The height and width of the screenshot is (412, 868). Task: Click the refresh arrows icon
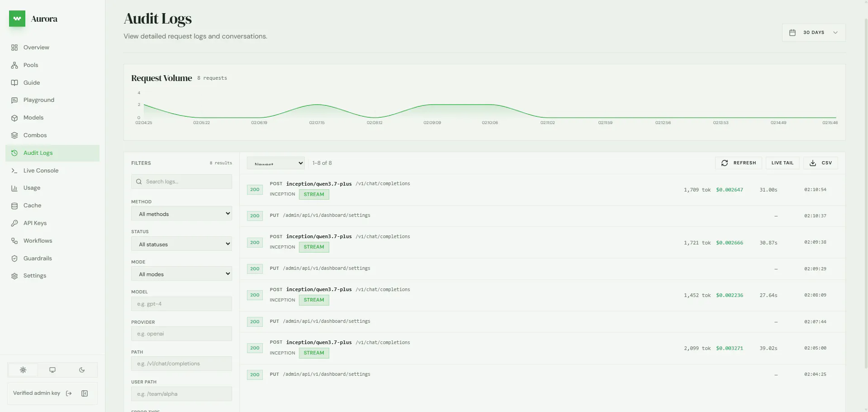coord(725,163)
